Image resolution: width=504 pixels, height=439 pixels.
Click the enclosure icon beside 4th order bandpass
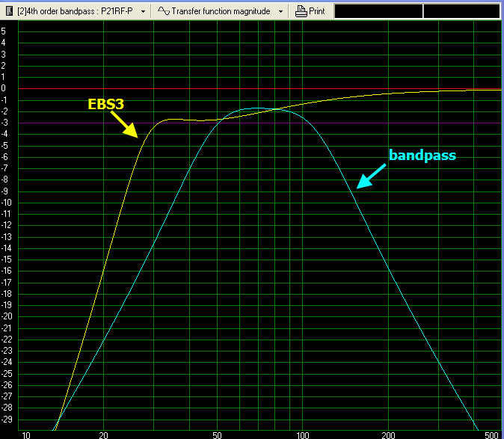[x=9, y=11]
